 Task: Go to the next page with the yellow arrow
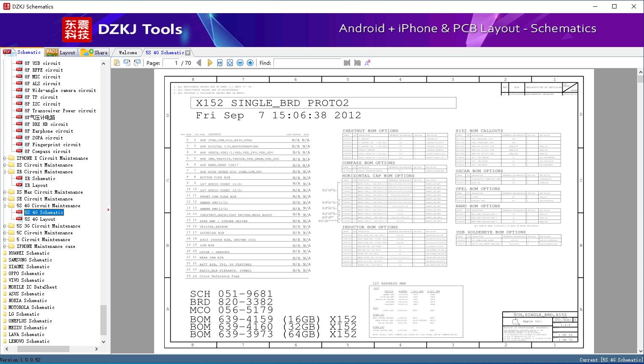tap(210, 63)
